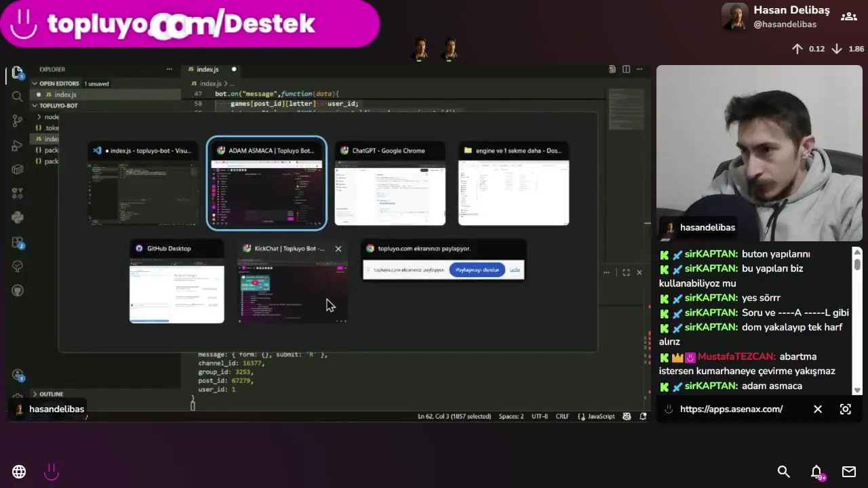Click UTF-8 encoding in status bar
868x488 pixels.
pyautogui.click(x=540, y=416)
